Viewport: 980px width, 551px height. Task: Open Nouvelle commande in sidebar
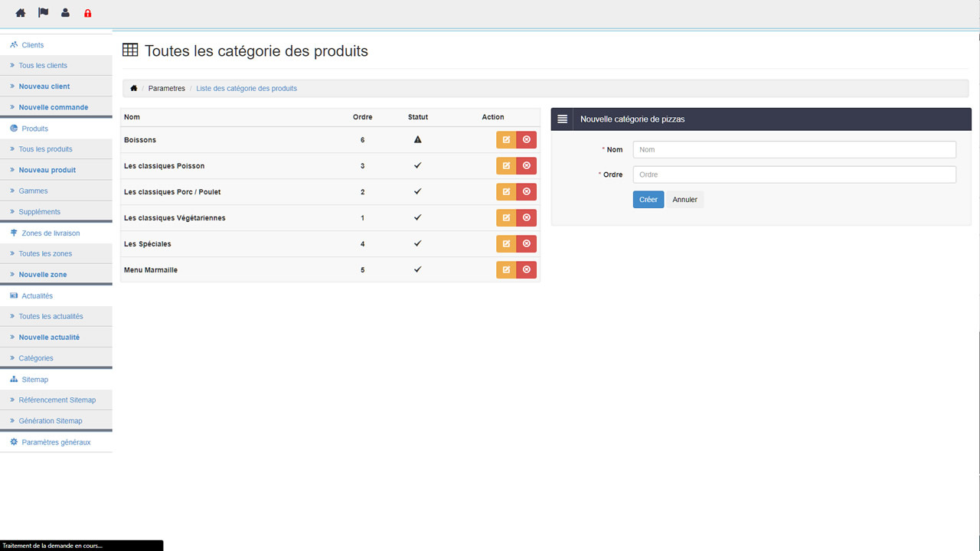(x=53, y=107)
